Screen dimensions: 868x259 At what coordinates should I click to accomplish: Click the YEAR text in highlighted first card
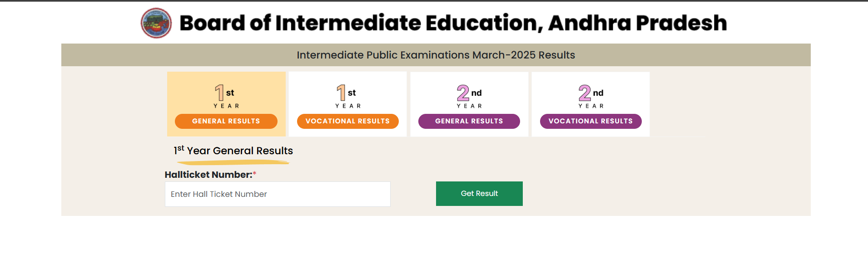pyautogui.click(x=226, y=106)
